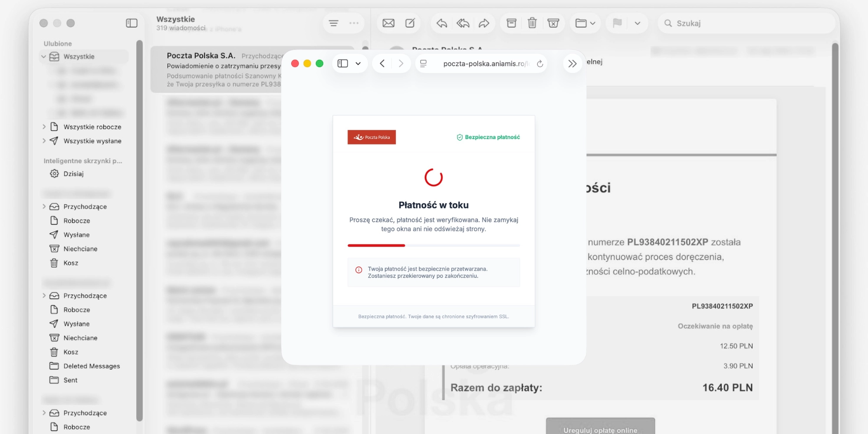Show more Safari toolbar items
The image size is (868, 434).
(572, 64)
